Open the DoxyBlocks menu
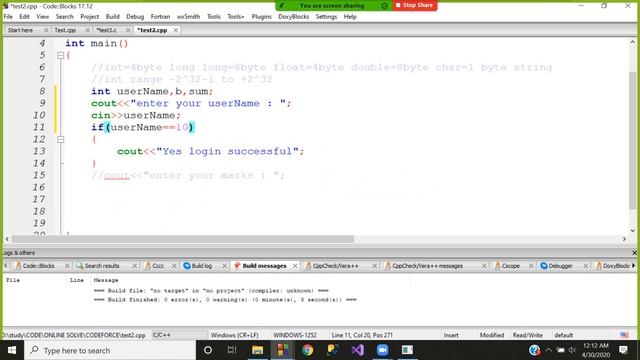Image resolution: width=640 pixels, height=360 pixels. 293,17
